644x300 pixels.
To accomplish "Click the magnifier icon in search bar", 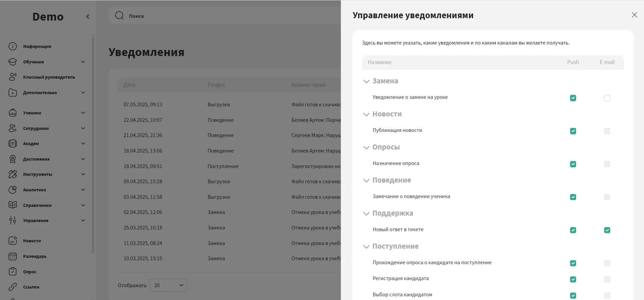I will click(x=119, y=16).
